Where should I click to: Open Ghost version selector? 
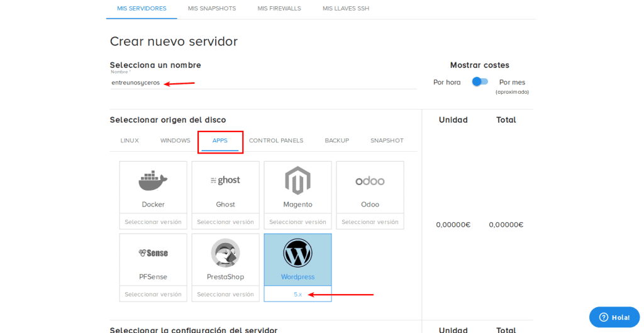click(x=226, y=222)
